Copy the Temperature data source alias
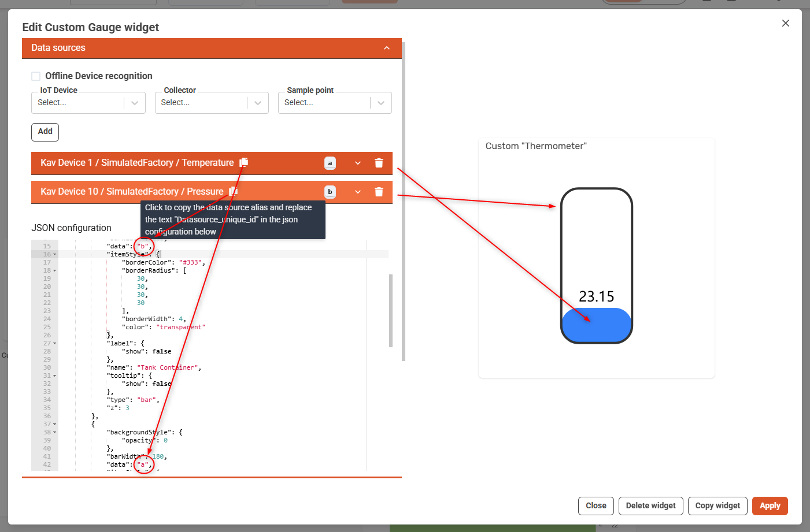Image resolution: width=810 pixels, height=532 pixels. tap(243, 162)
